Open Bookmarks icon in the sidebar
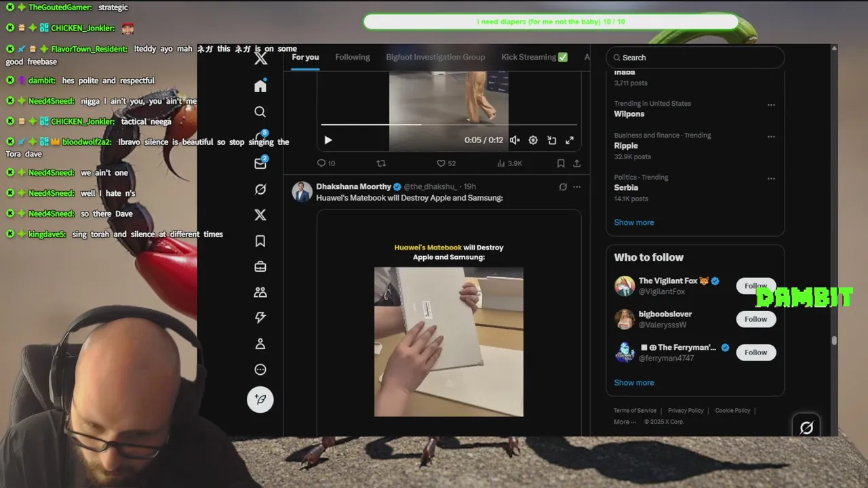This screenshot has width=868, height=488. pos(260,241)
